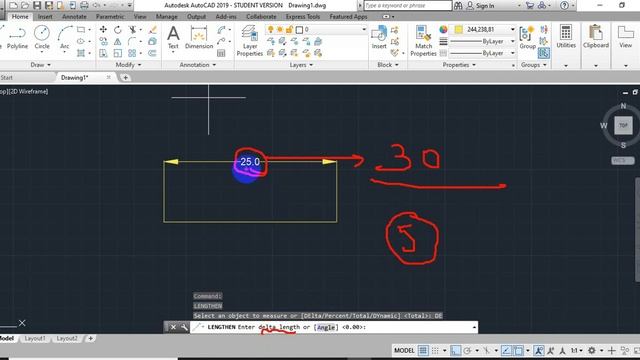
Task: Expand the Modify panel
Action: coord(128,64)
